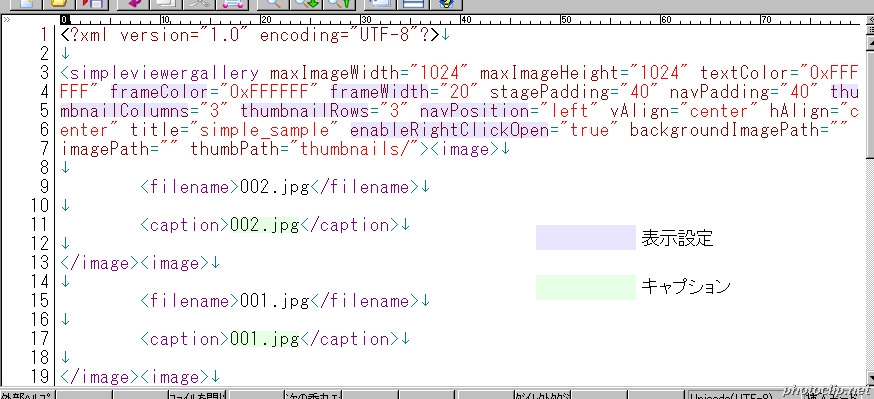Click the ファイルを開く function key button
The height and width of the screenshot is (399, 874).
click(x=197, y=395)
